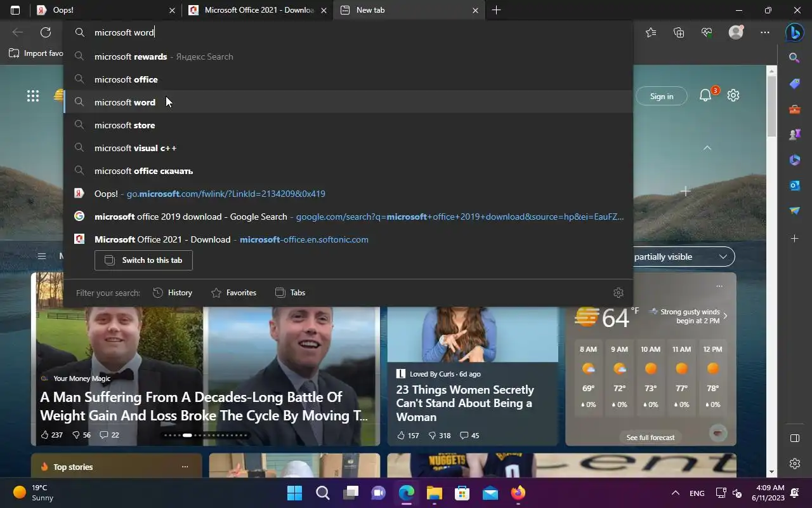812x508 pixels.
Task: Open the feed hamburger menu icon
Action: coord(42,257)
